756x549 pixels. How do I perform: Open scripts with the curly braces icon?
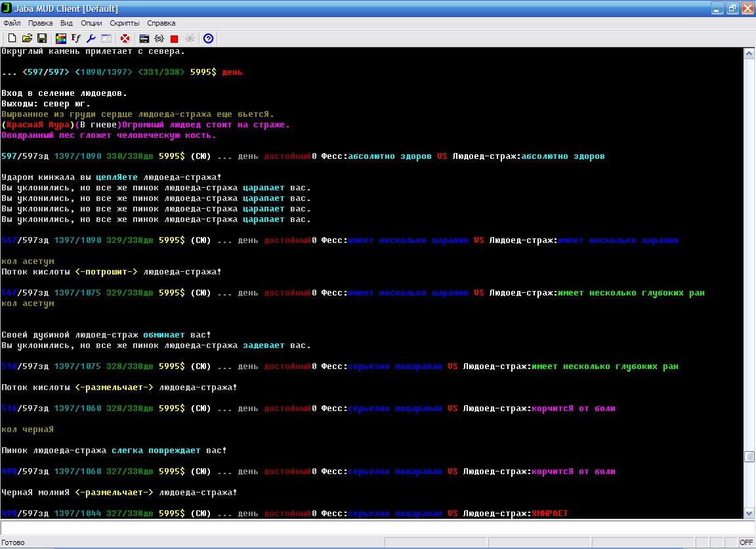tap(159, 39)
